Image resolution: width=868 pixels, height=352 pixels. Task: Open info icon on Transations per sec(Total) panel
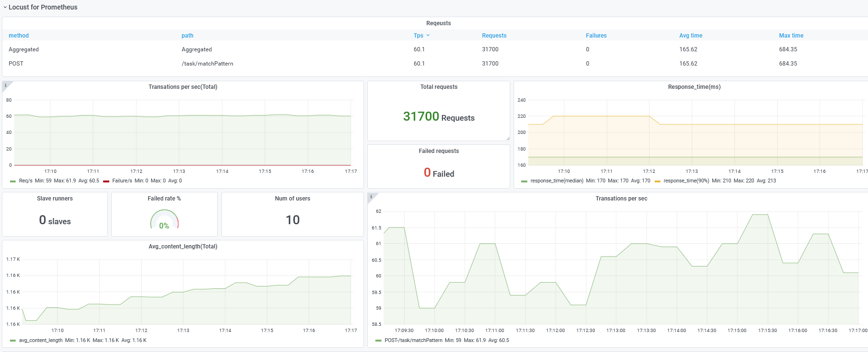[5, 86]
